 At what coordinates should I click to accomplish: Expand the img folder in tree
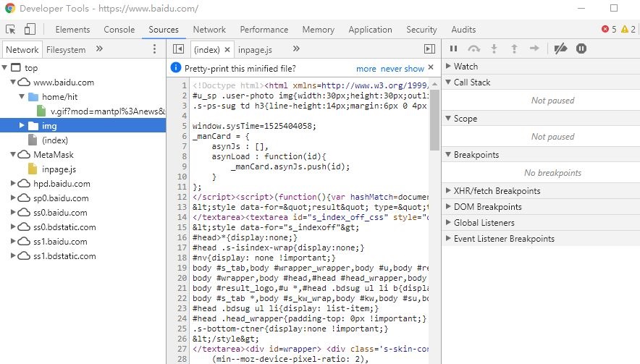tap(22, 126)
